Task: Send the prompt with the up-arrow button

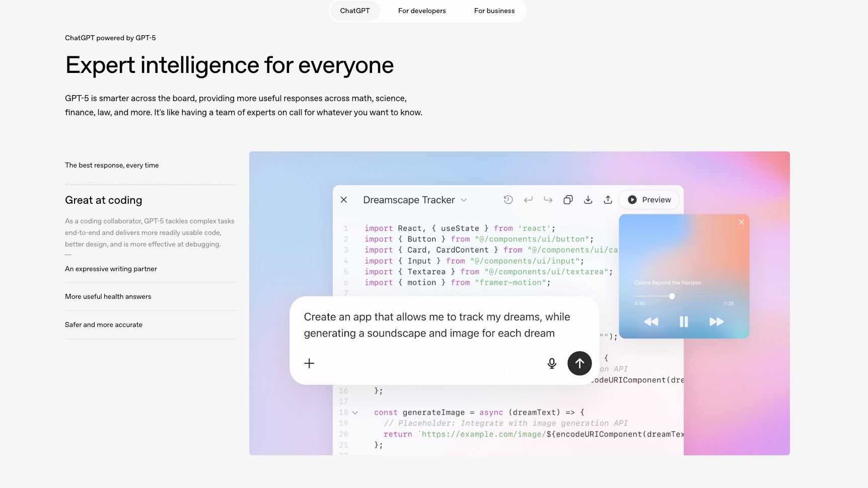Action: click(x=580, y=363)
